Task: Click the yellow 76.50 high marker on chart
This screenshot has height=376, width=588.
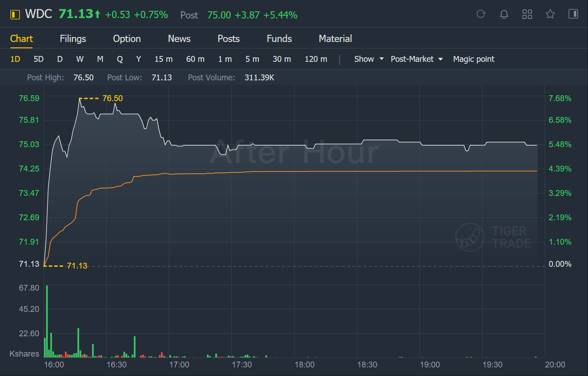Action: point(112,98)
